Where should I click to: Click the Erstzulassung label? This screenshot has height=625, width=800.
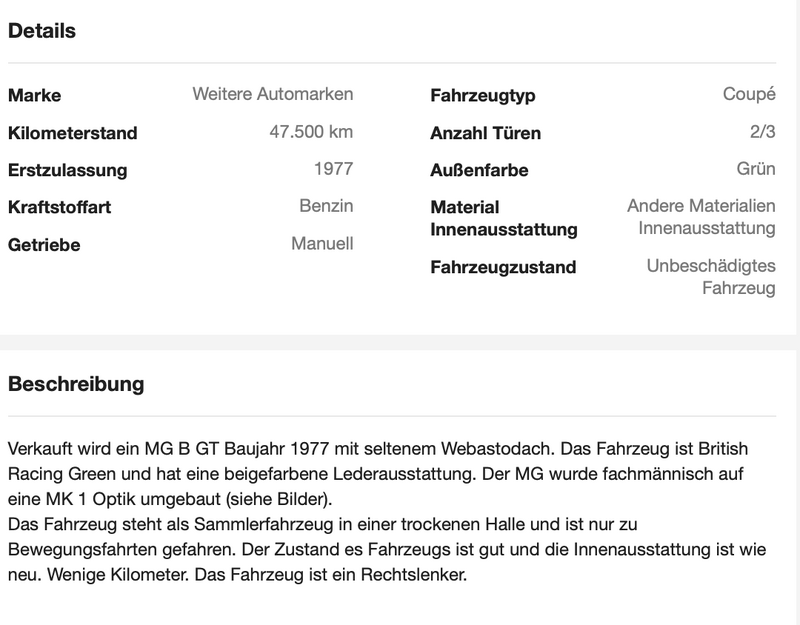67,170
